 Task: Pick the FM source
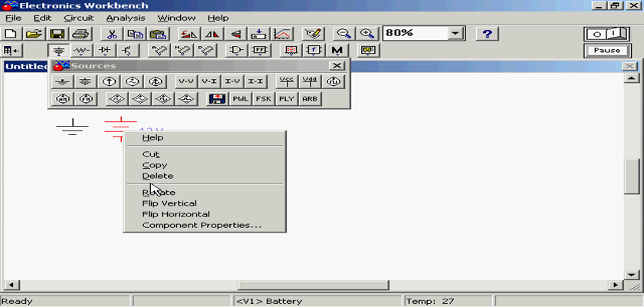[85, 99]
